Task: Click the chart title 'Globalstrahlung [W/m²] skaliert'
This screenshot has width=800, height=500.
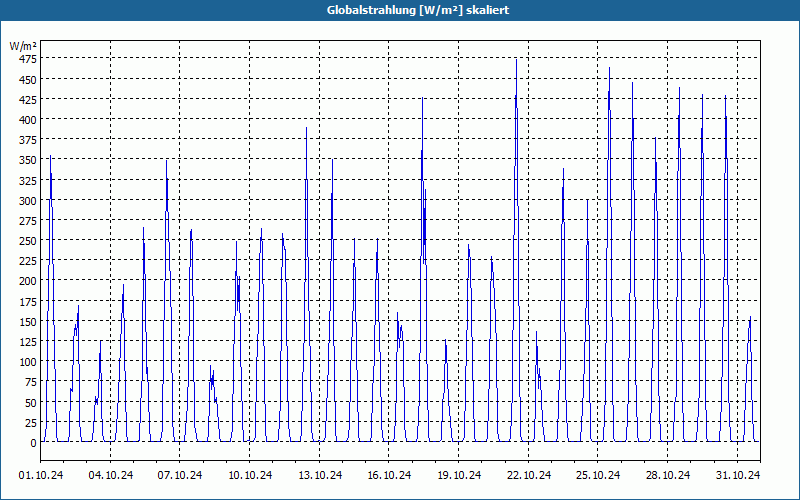Action: 417,10
